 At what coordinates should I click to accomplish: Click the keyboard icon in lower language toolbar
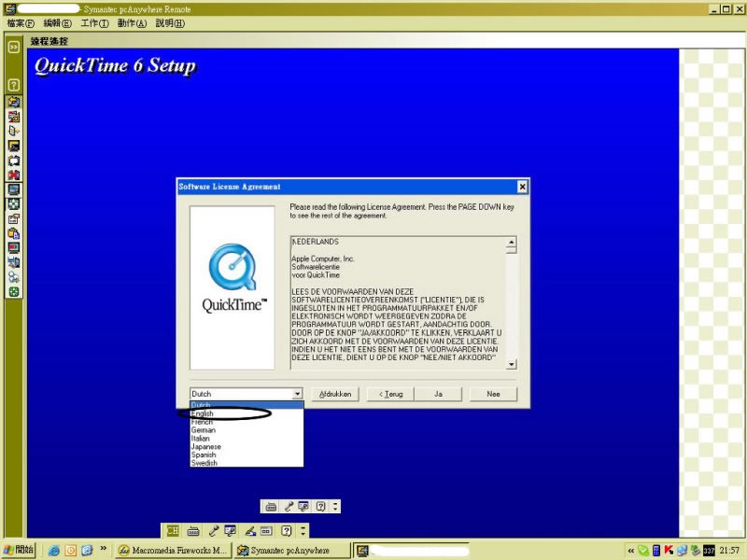193,530
